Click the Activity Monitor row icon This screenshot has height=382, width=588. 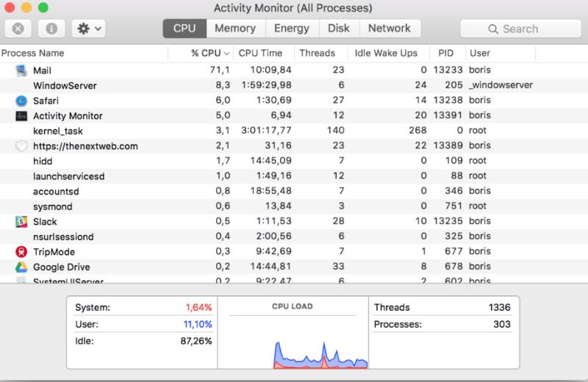coord(21,116)
